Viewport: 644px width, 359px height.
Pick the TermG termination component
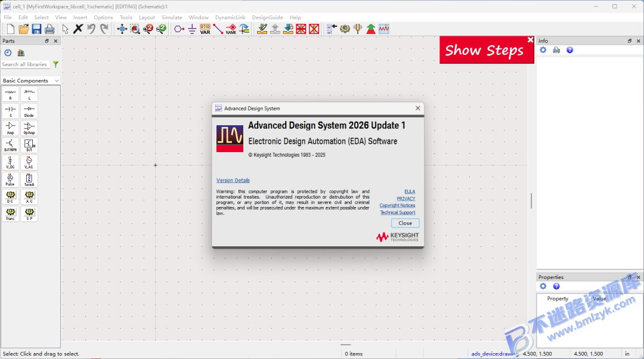click(29, 180)
